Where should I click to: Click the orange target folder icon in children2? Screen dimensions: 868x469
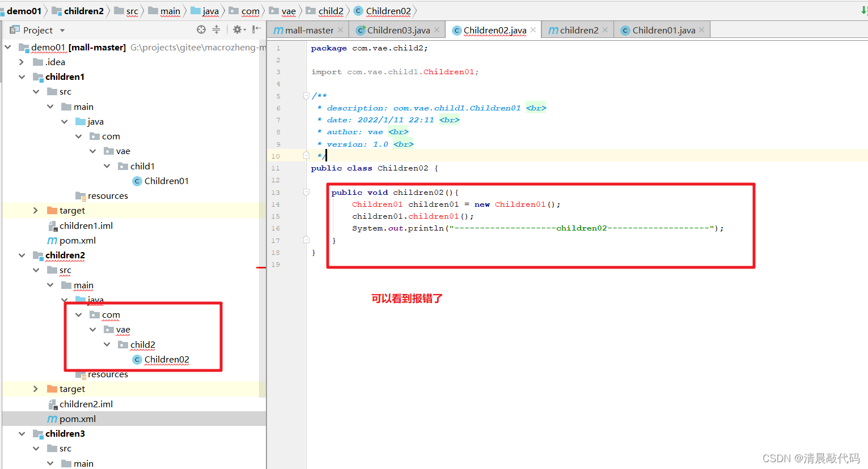(52, 389)
